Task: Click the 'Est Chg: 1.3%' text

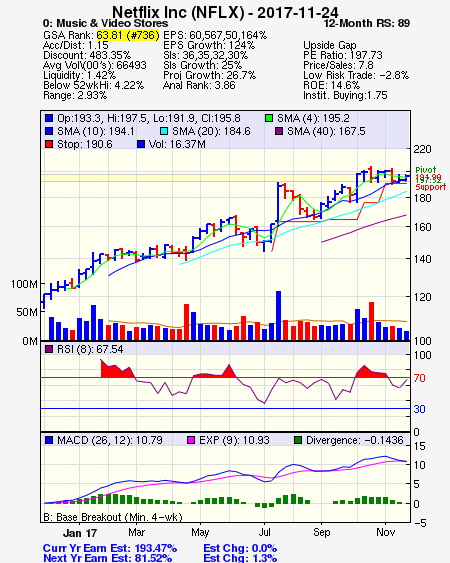Action: [x=240, y=558]
